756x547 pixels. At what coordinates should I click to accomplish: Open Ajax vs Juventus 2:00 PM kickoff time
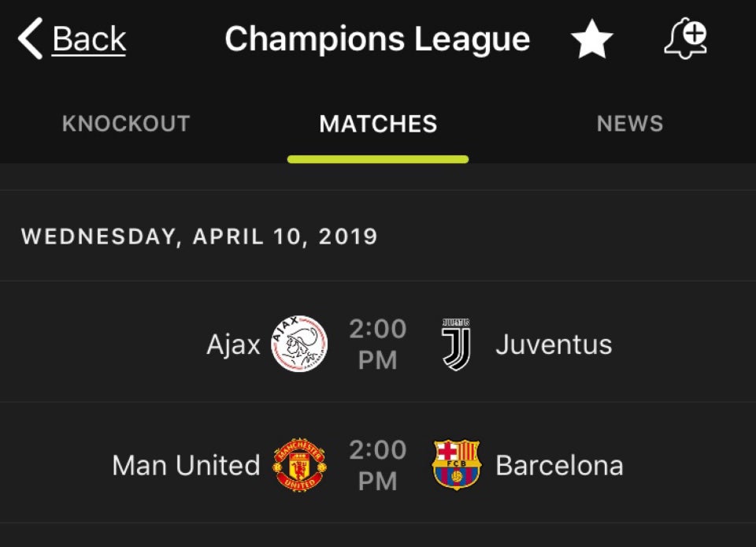pos(378,344)
